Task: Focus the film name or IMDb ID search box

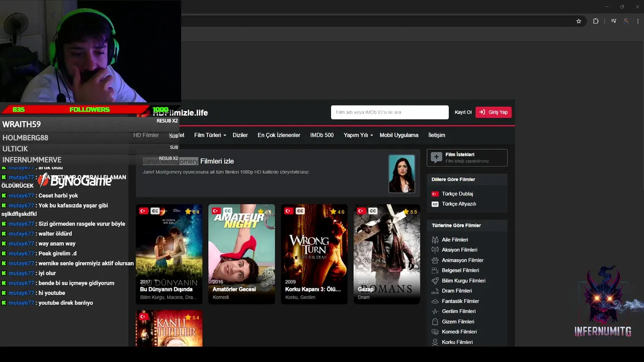Action: [389, 112]
